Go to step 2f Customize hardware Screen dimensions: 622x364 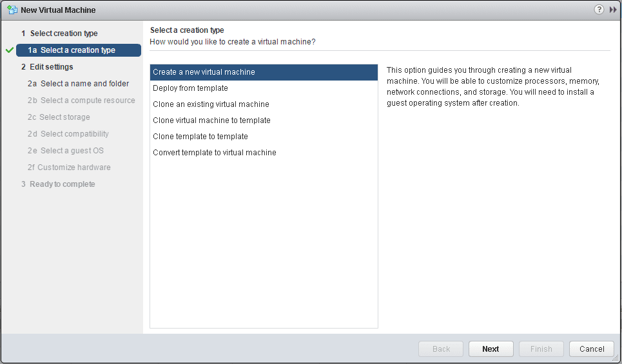tap(69, 168)
